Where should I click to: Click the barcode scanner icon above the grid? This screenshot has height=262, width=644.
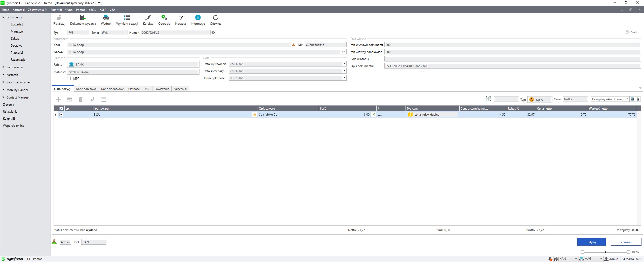488,99
